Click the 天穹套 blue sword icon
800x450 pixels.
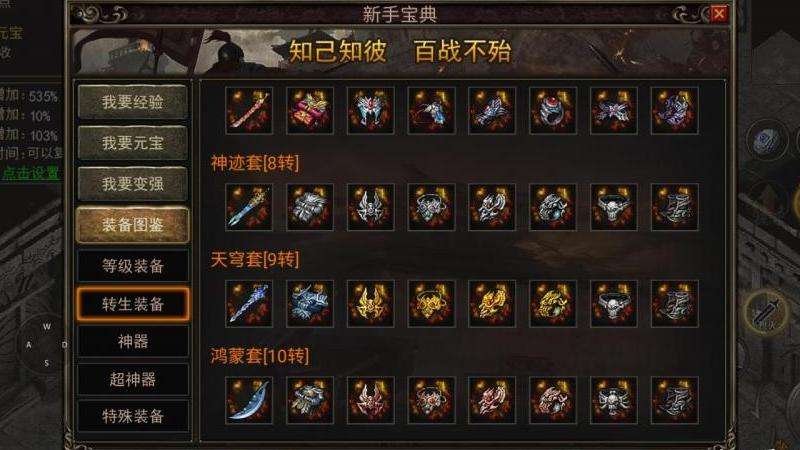click(x=249, y=304)
